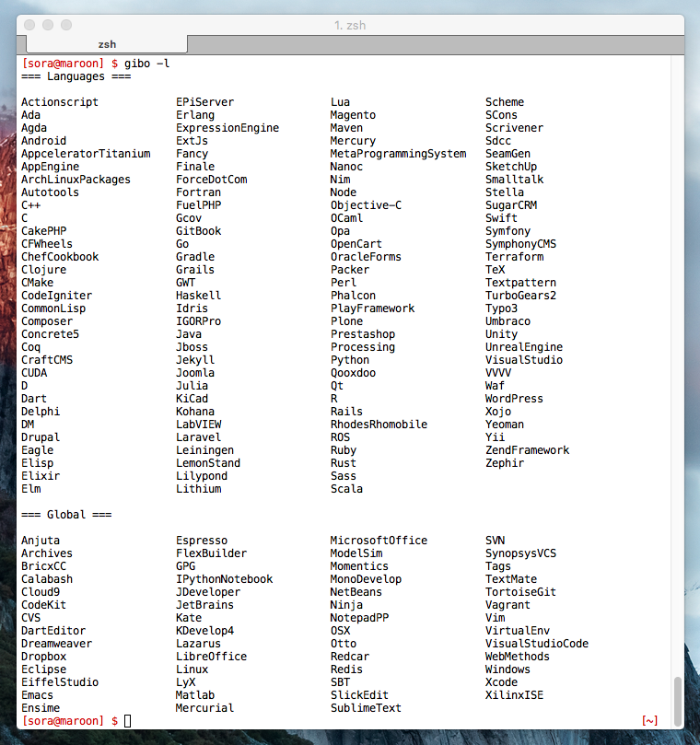
Task: Click the "Jekyll" entry
Action: pos(195,360)
